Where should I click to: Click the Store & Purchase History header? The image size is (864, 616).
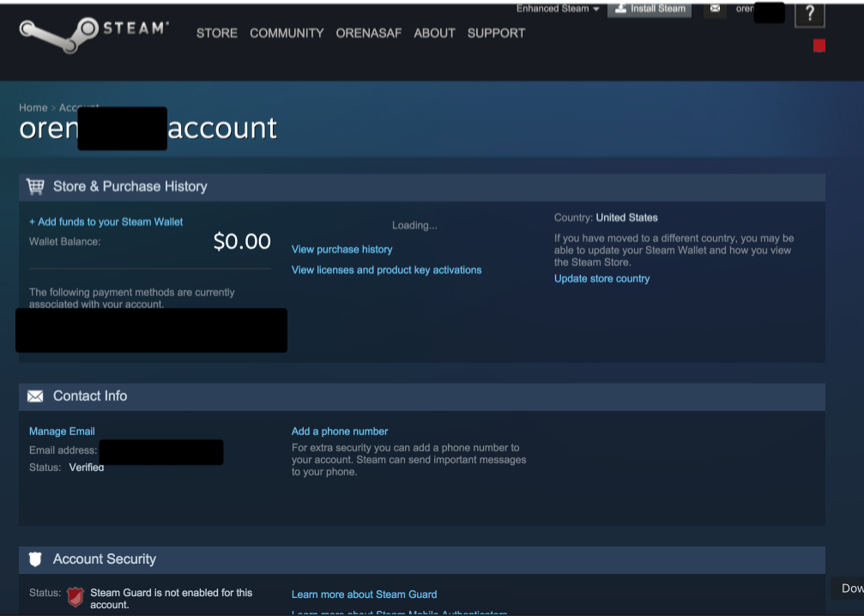pos(130,187)
